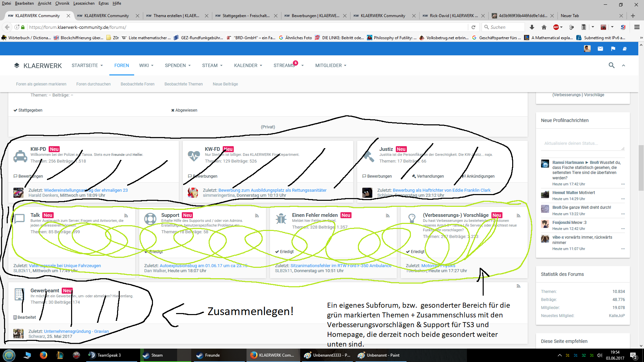644x362 pixels.
Task: Click the RSS feed icon on Talk forum
Action: click(126, 216)
